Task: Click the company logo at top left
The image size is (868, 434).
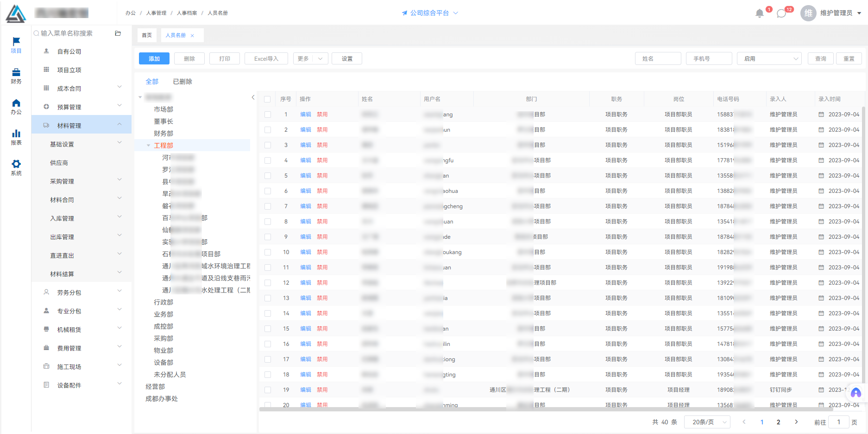Action: point(16,13)
